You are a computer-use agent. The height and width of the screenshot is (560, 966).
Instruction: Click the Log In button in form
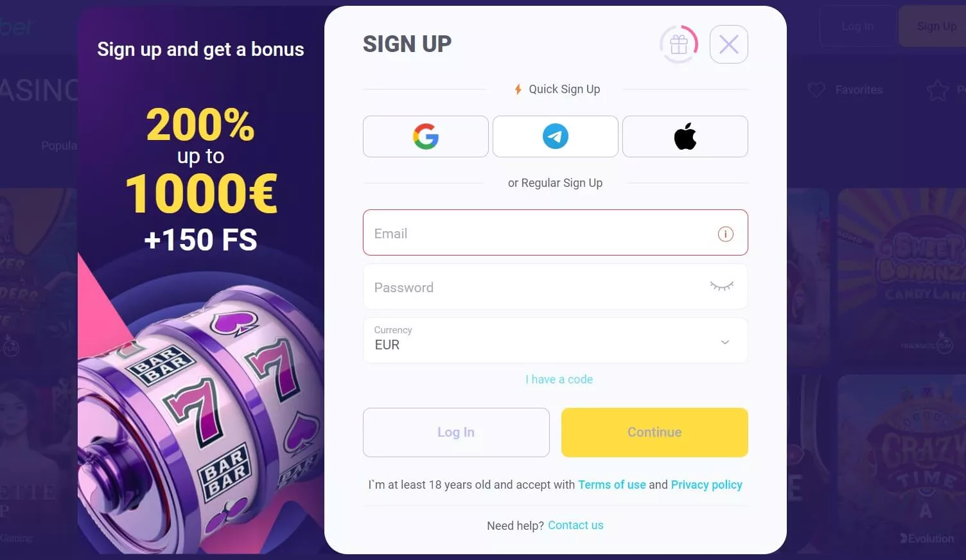click(x=456, y=432)
